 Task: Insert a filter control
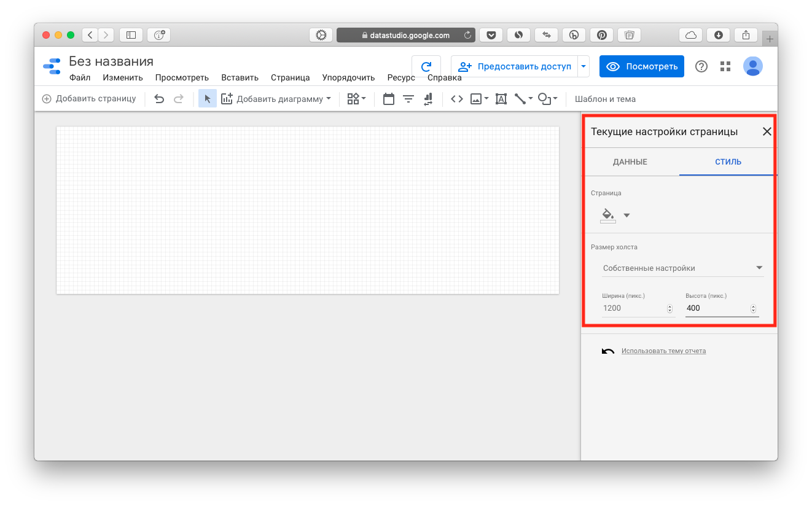408,99
